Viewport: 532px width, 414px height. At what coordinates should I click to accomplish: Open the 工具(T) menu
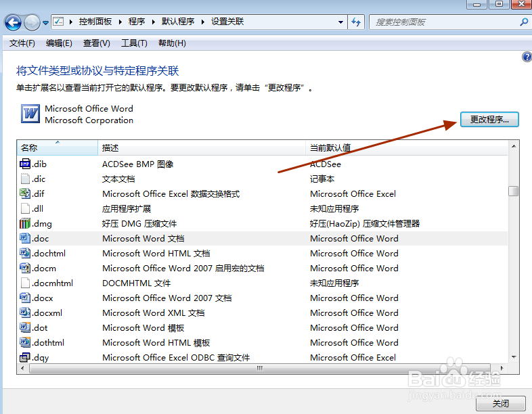(x=135, y=43)
